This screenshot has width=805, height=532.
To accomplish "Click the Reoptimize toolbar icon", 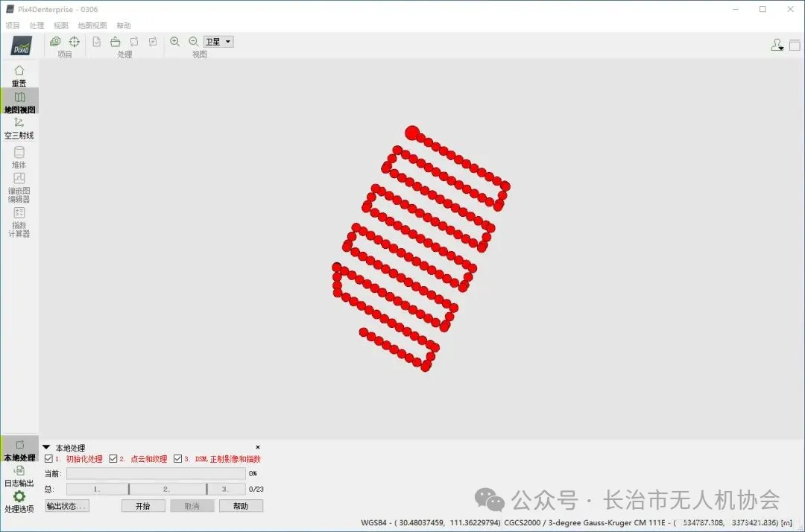I will tap(134, 42).
